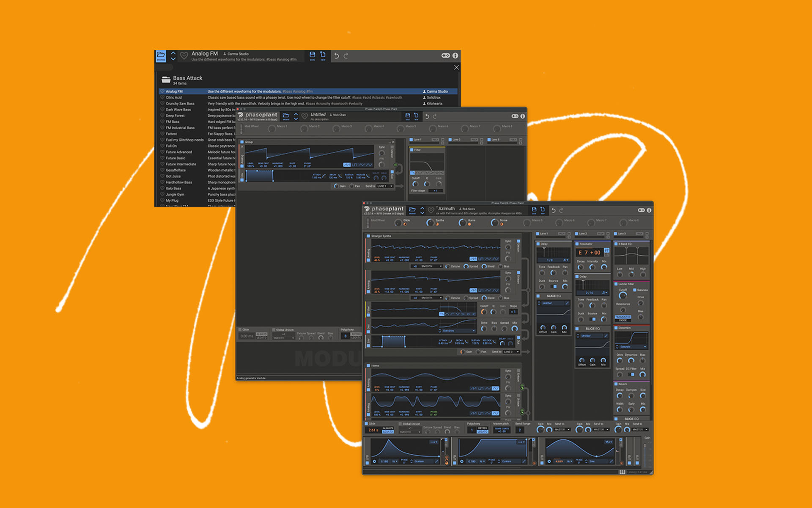812x508 pixels.
Task: Enable Global Unison in Azimuth window
Action: (400, 424)
